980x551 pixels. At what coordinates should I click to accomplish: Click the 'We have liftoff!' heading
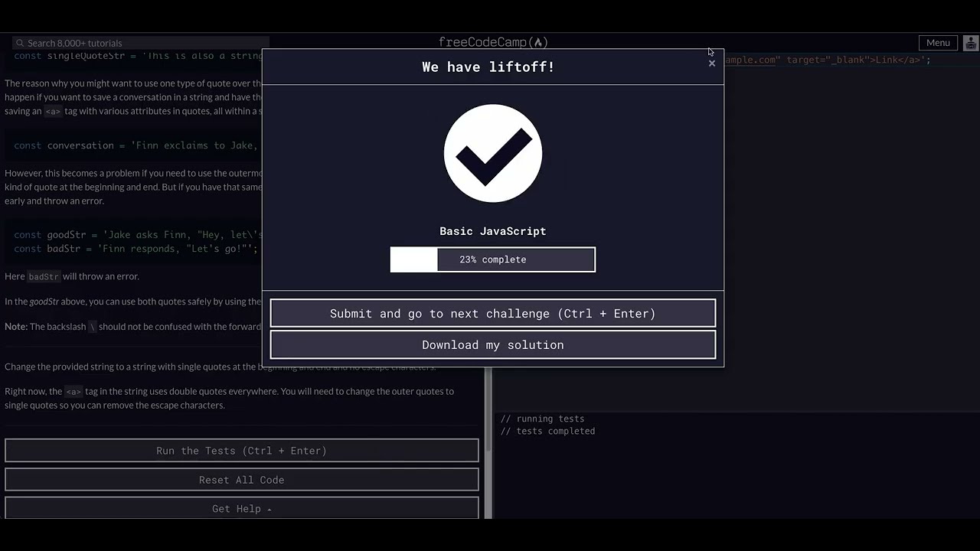[x=488, y=67]
